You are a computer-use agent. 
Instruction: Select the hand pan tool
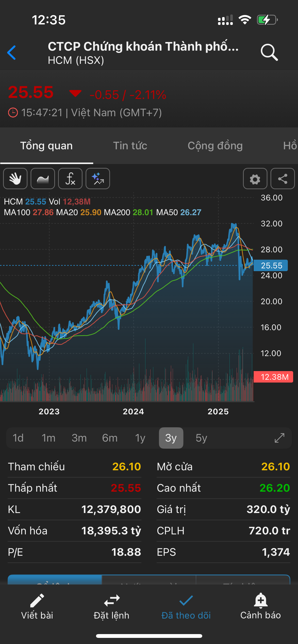click(x=15, y=179)
